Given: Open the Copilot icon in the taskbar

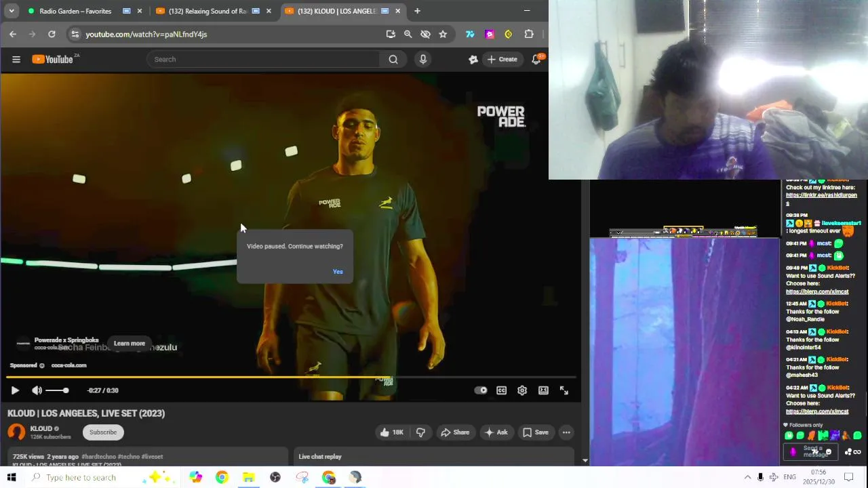Looking at the screenshot, I should point(195,477).
